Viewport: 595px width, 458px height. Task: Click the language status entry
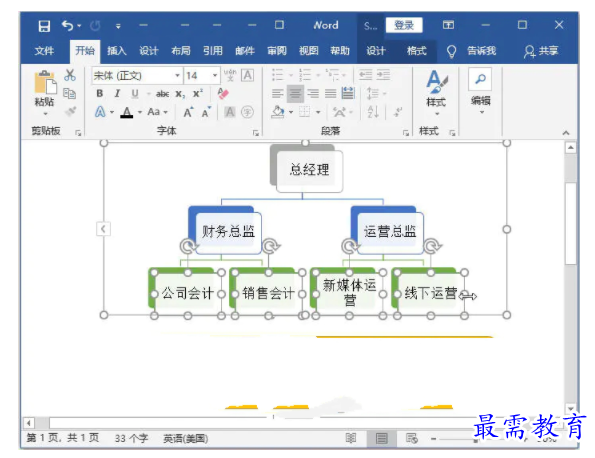186,439
